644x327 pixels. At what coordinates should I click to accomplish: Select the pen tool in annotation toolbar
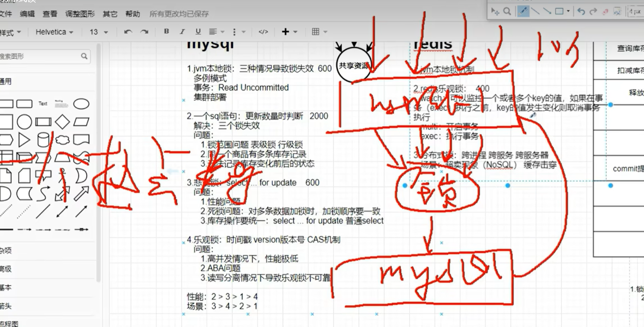pyautogui.click(x=523, y=11)
